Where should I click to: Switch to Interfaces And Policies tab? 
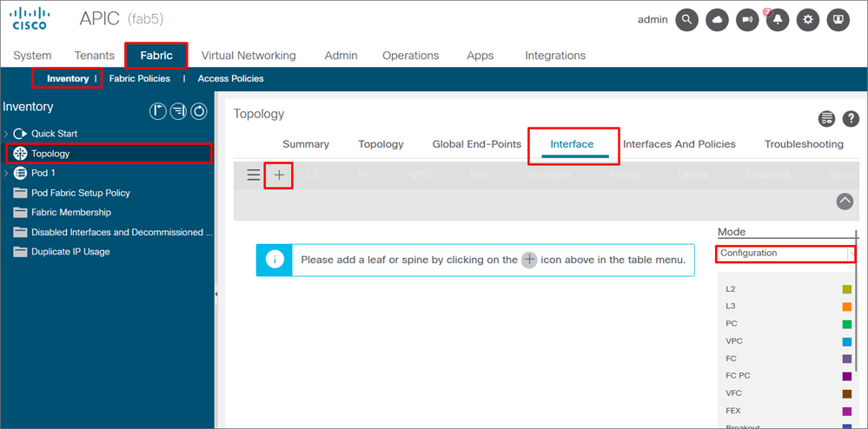pyautogui.click(x=679, y=144)
